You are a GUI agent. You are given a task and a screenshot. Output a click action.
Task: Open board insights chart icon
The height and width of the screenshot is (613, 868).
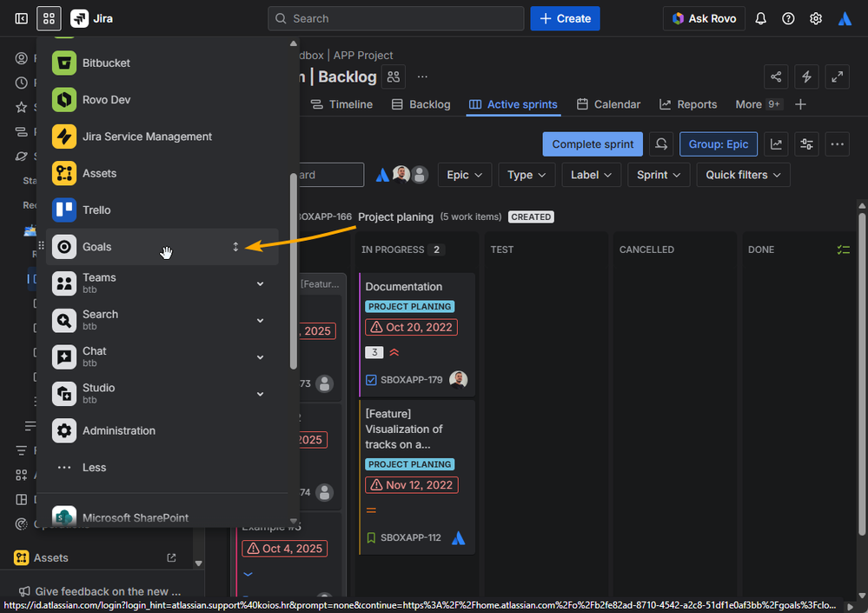[x=776, y=144]
